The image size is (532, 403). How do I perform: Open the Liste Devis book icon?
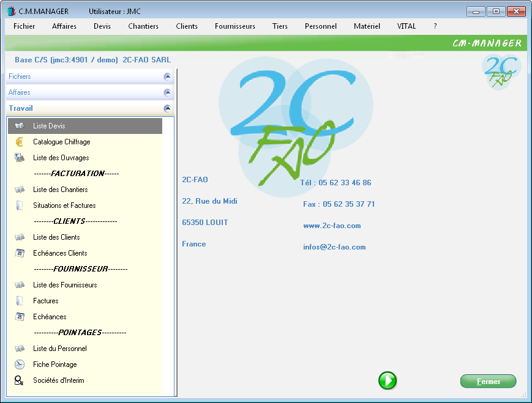point(20,126)
